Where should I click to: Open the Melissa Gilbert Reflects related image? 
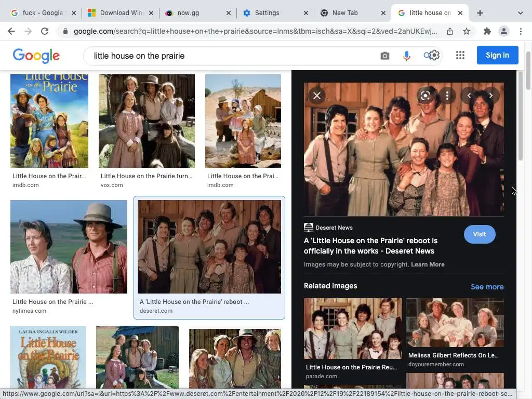[455, 323]
